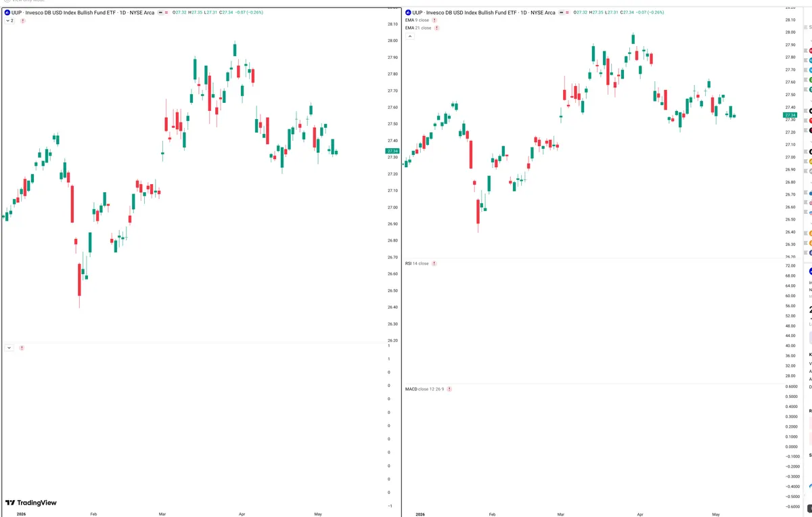Click the Feb label on the right chart's time axis
This screenshot has width=812, height=517.
pyautogui.click(x=492, y=514)
